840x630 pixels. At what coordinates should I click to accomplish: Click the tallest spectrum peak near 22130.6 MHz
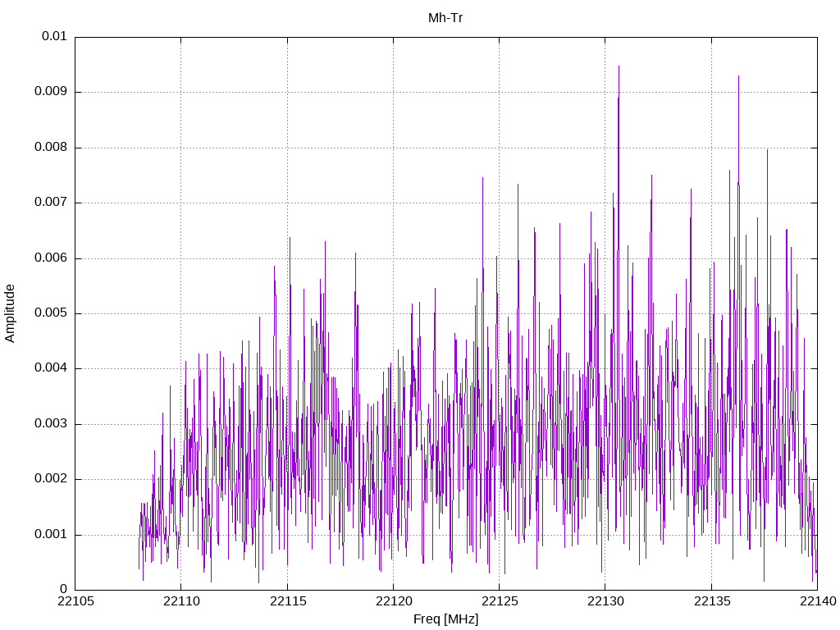[x=619, y=66]
